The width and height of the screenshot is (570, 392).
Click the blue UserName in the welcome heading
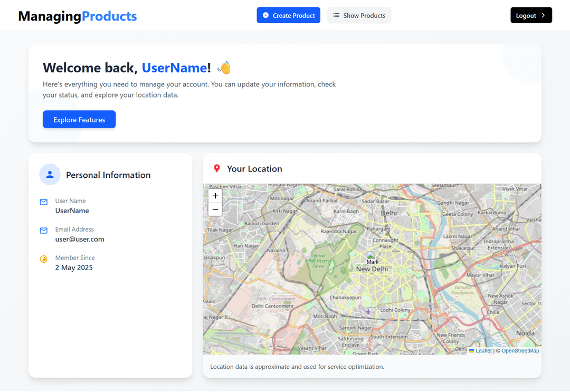(174, 68)
